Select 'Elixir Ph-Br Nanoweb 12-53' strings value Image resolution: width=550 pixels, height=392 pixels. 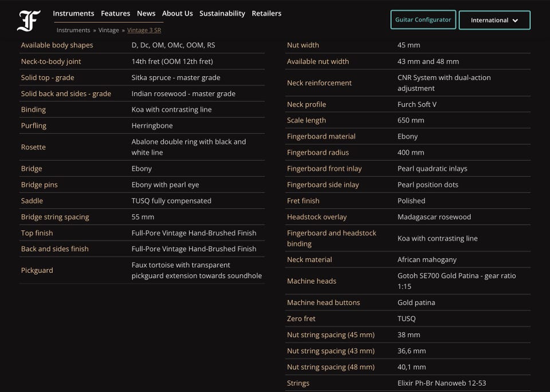[x=442, y=383]
